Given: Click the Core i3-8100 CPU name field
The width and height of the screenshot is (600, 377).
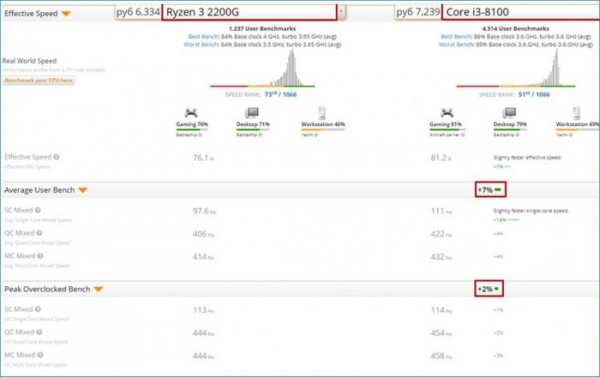Looking at the screenshot, I should coord(521,12).
